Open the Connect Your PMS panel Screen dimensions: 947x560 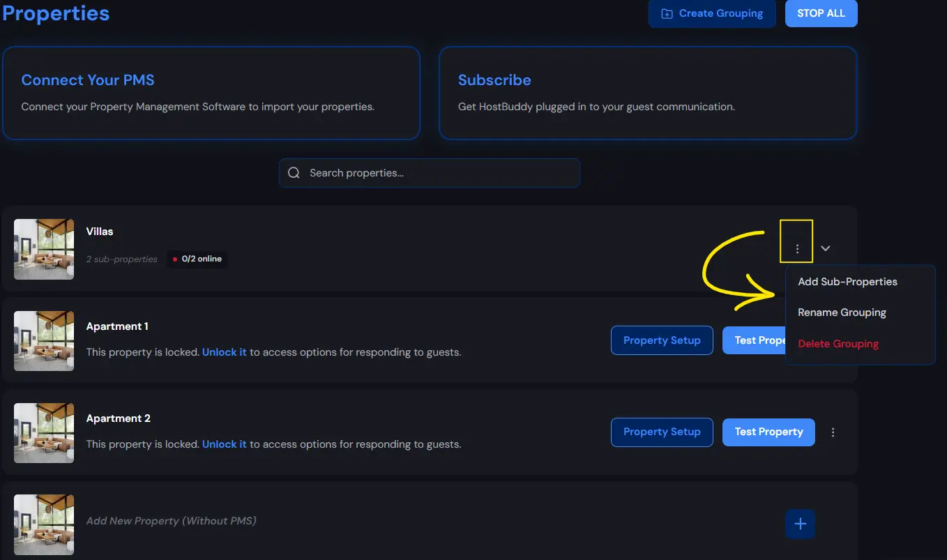[x=212, y=93]
